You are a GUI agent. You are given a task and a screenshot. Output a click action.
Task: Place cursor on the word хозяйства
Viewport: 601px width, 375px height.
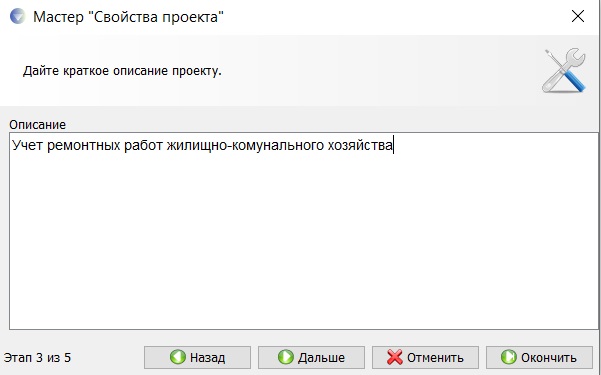point(360,146)
